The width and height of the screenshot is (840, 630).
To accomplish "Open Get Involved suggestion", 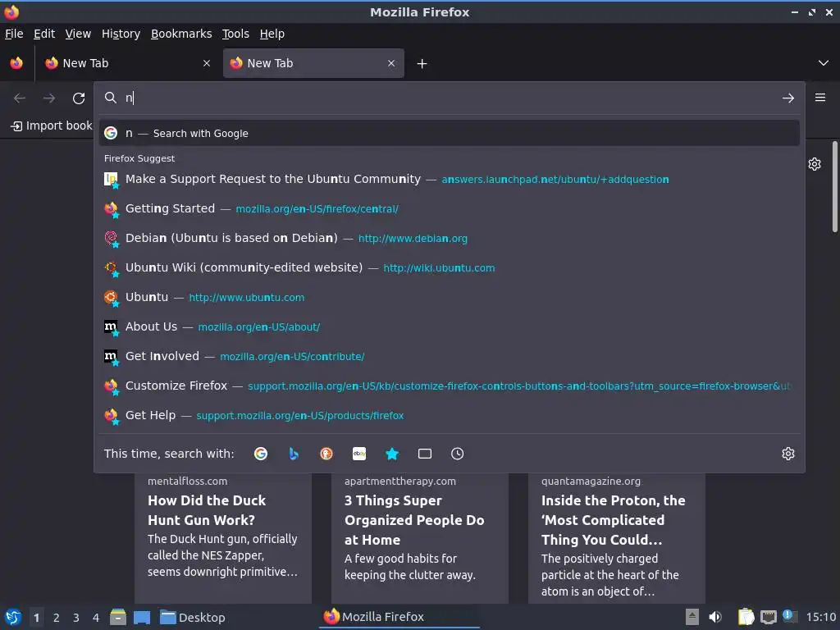I will pos(449,356).
